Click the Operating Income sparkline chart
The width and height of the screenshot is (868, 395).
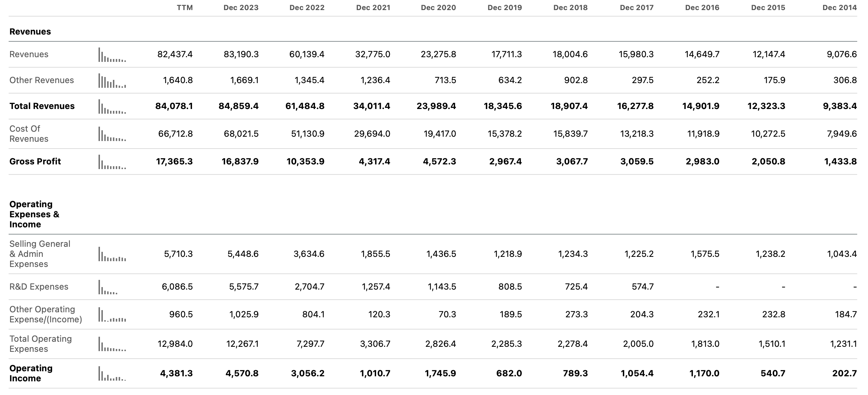tap(111, 373)
